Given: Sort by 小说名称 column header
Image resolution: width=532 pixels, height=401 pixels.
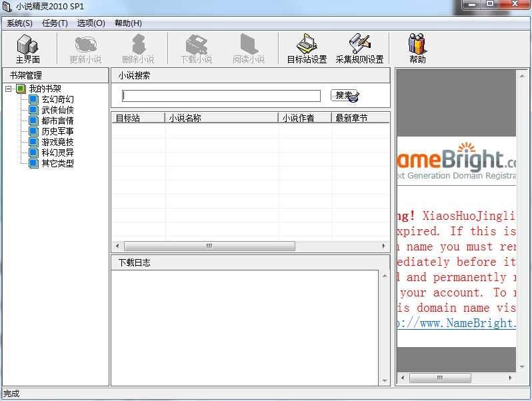Looking at the screenshot, I should [x=221, y=118].
